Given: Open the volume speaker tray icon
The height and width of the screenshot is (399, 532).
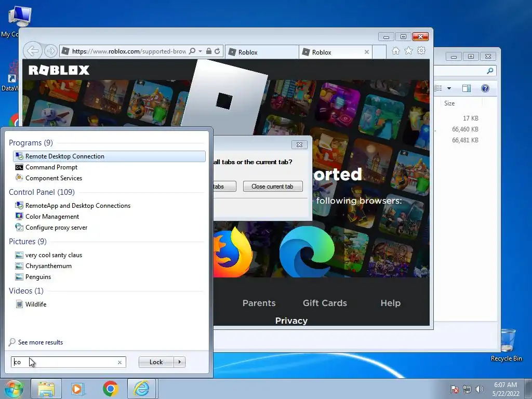Looking at the screenshot, I should tap(480, 389).
